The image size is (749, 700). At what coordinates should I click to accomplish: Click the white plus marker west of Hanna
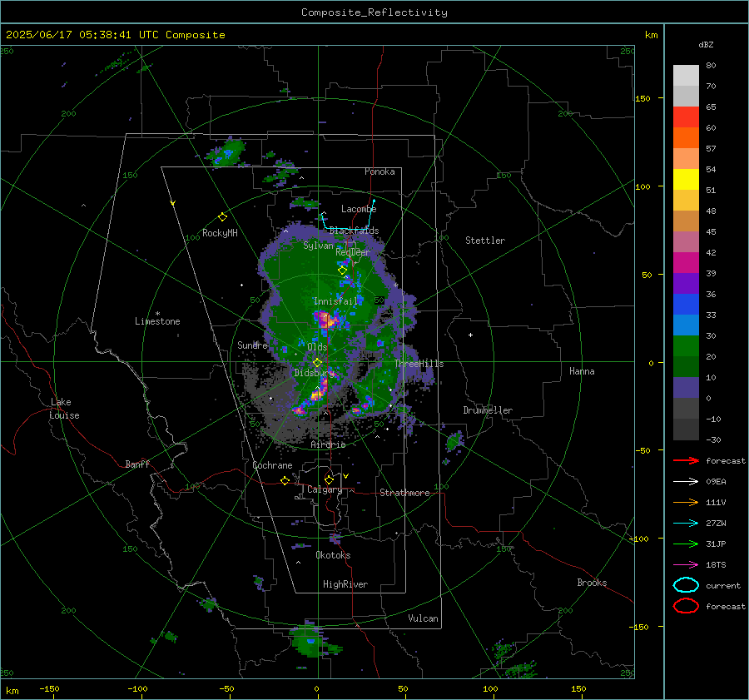pyautogui.click(x=470, y=335)
